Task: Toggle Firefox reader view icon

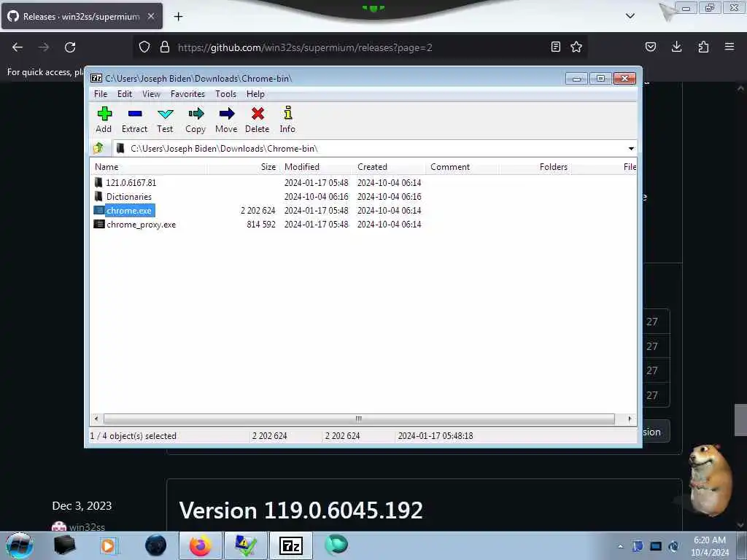Action: coord(555,47)
